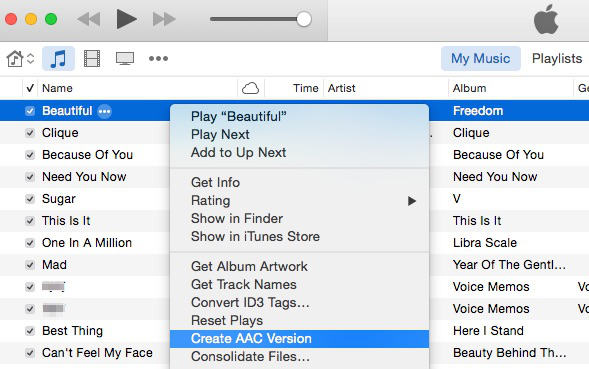589x369 pixels.
Task: Click the album cell labeled V
Action: (456, 199)
